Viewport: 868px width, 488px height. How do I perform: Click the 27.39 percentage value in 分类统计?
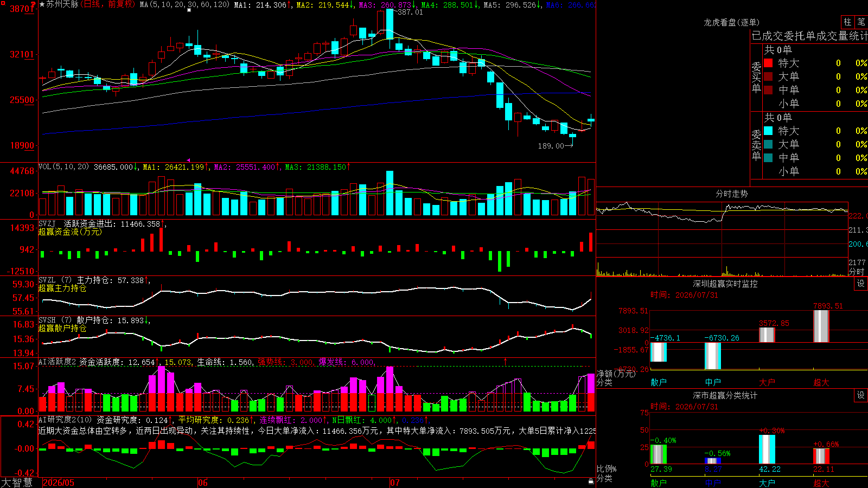[661, 469]
